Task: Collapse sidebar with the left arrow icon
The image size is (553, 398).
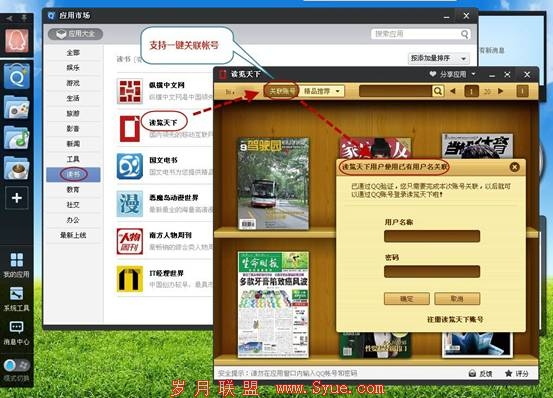Action: tap(9, 18)
